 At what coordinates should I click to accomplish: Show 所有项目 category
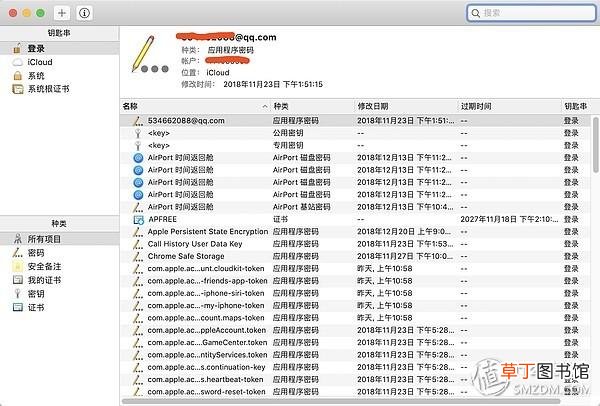pyautogui.click(x=59, y=239)
